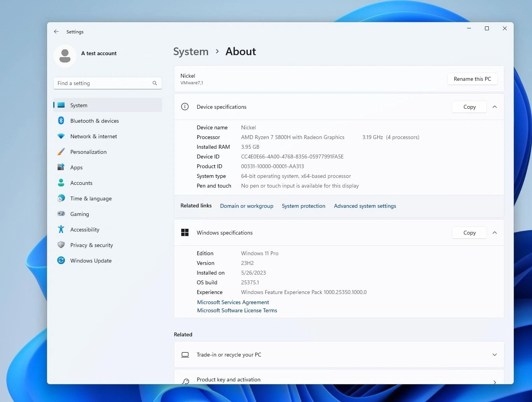Open Advanced system settings link
Screen dimensions: 532x402
coord(365,206)
